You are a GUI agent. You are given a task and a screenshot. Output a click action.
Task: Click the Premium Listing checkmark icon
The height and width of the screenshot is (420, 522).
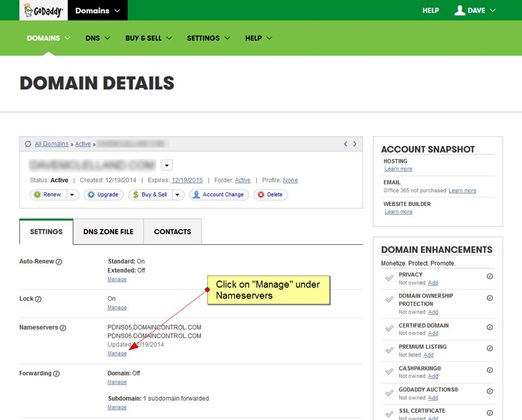[x=389, y=350]
